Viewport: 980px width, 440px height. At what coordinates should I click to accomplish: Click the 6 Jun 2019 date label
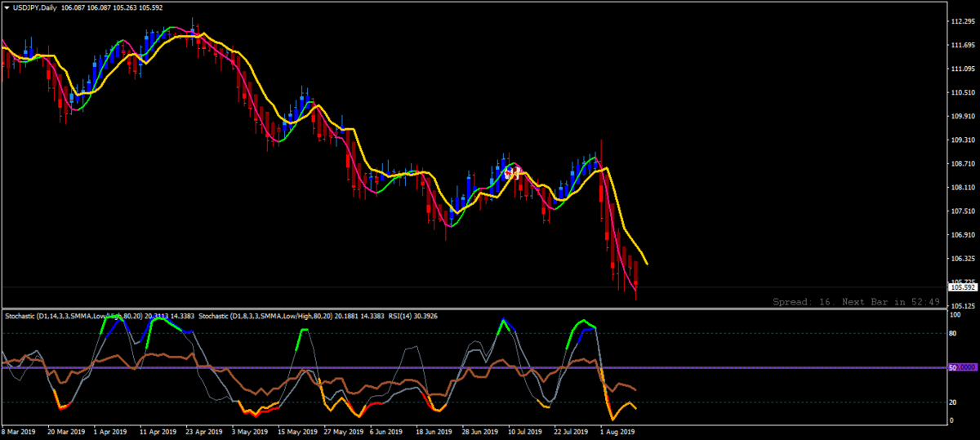(386, 431)
